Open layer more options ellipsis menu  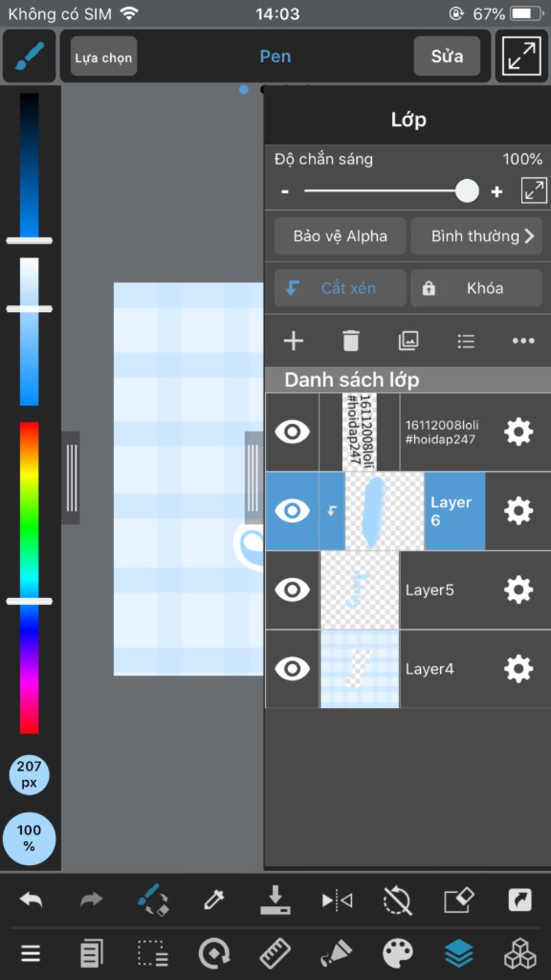(523, 341)
